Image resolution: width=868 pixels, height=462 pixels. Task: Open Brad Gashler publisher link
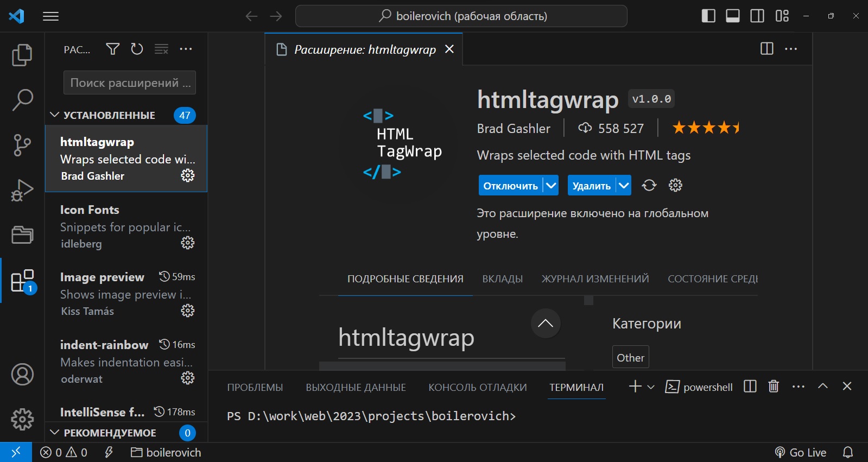click(x=514, y=129)
